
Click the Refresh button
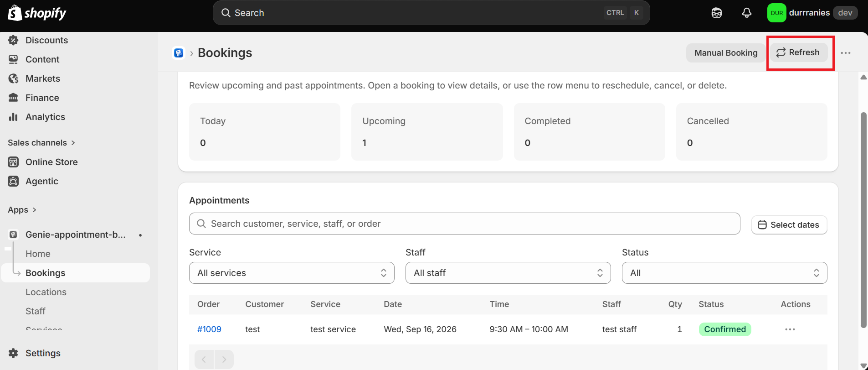tap(798, 52)
